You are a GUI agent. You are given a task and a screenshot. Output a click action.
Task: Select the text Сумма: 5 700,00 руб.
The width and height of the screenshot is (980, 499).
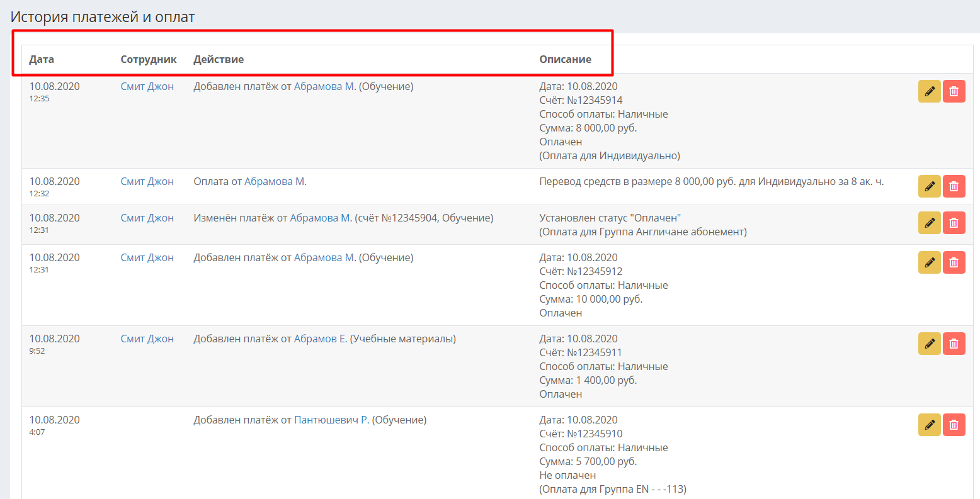point(588,462)
